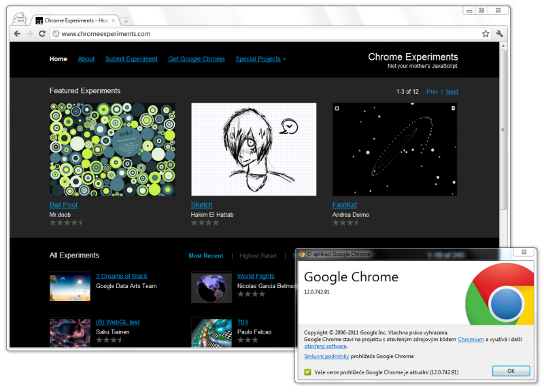This screenshot has width=544, height=392.
Task: Minimize the browser window
Action: [469, 11]
